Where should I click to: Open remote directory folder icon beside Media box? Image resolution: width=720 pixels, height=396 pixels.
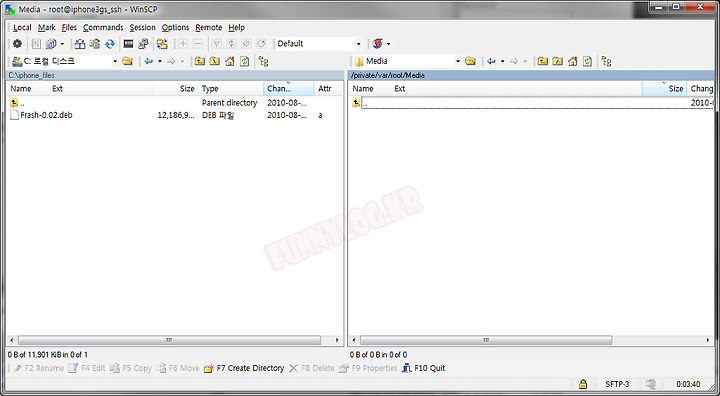coord(470,61)
